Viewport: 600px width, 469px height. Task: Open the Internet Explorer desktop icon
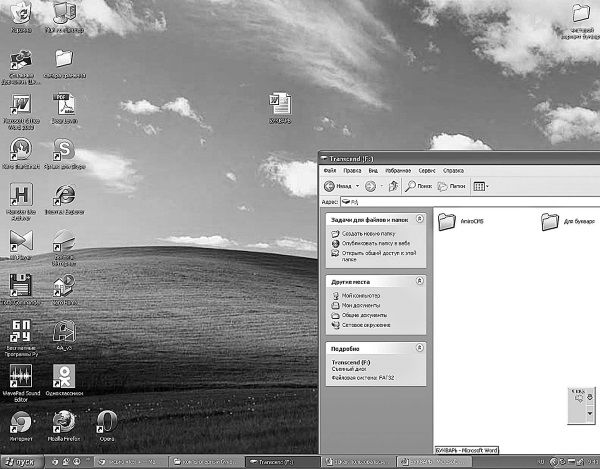pyautogui.click(x=65, y=194)
